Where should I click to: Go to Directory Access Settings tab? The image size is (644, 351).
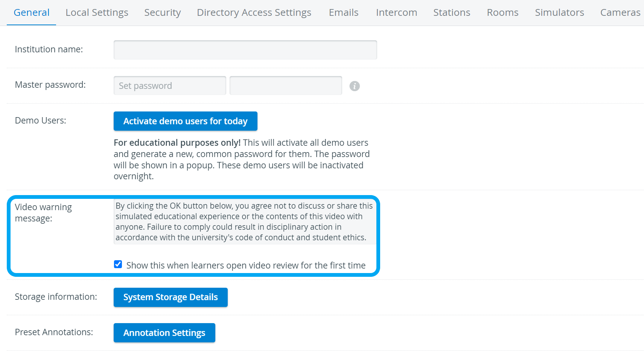254,12
